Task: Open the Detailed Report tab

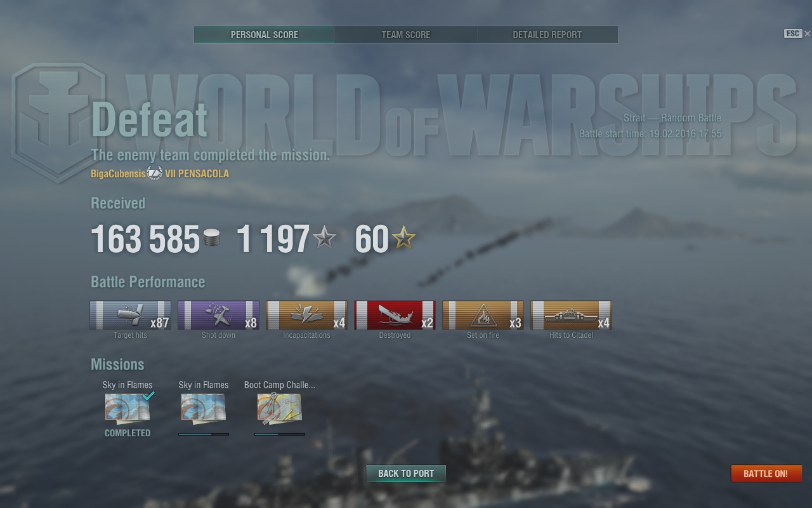Action: (x=547, y=34)
